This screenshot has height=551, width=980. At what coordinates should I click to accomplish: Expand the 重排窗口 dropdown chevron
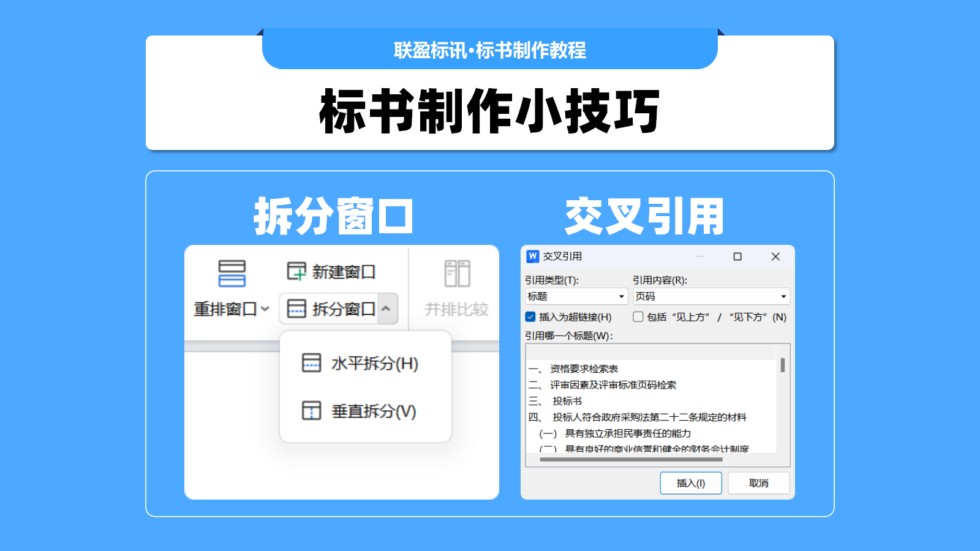coord(265,309)
